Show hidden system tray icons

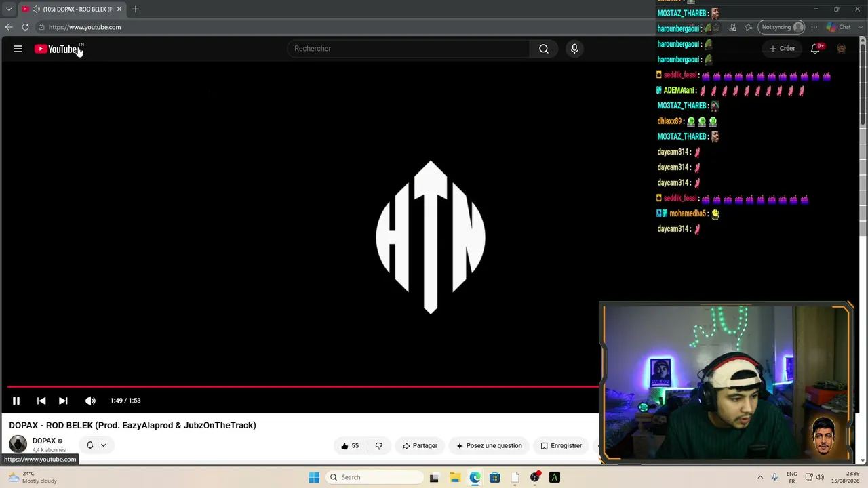click(x=760, y=477)
